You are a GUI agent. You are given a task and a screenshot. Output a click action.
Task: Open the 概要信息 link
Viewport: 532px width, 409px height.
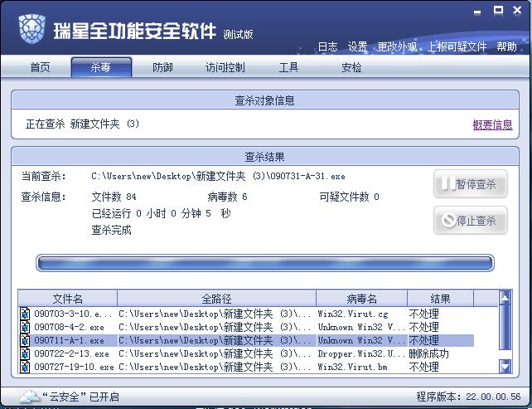[493, 124]
